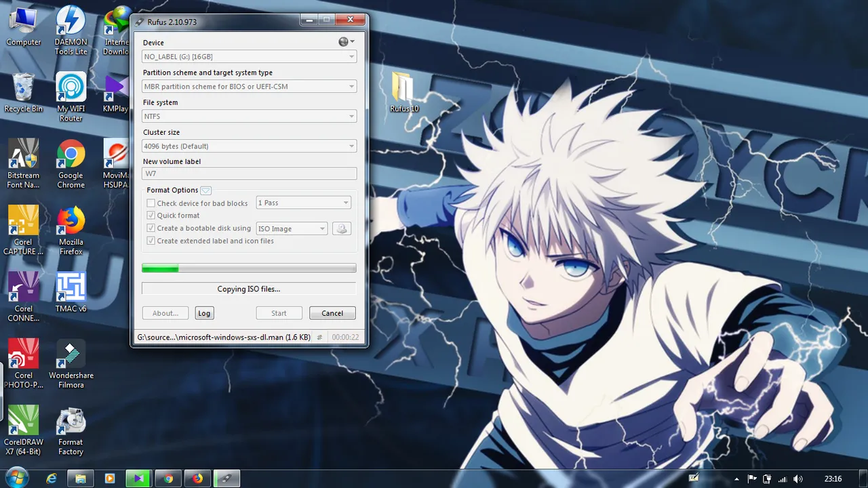Click the hash checksum button in status bar
This screenshot has width=868, height=488.
click(x=319, y=337)
